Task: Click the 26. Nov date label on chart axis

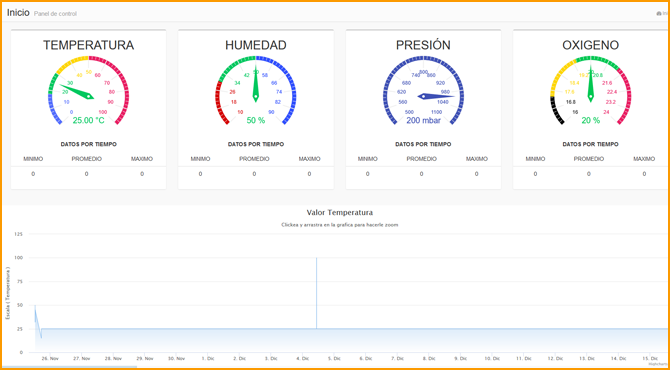Action: click(x=50, y=358)
